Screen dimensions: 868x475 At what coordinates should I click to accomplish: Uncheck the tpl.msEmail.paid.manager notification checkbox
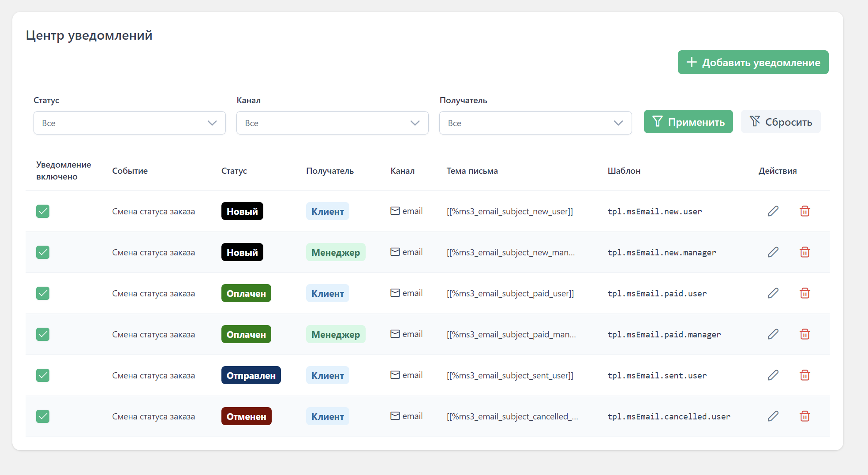tap(43, 334)
